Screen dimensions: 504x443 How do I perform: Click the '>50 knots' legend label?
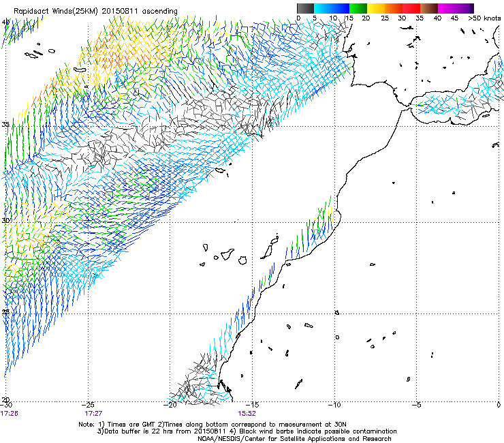pyautogui.click(x=484, y=18)
